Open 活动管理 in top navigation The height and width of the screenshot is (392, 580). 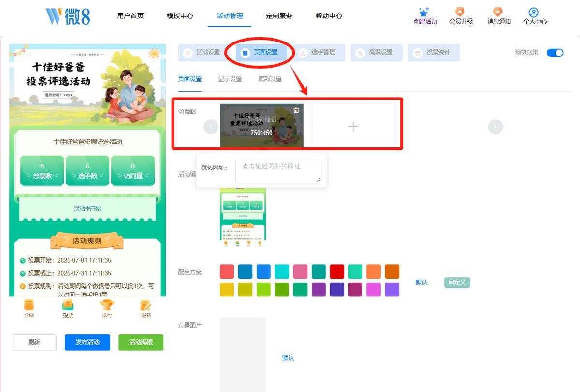[230, 16]
